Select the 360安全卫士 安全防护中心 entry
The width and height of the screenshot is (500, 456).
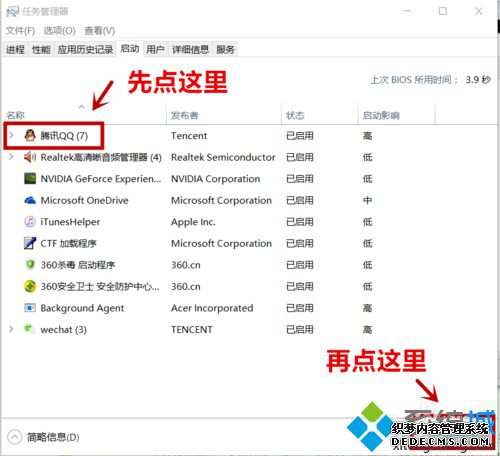pos(100,286)
